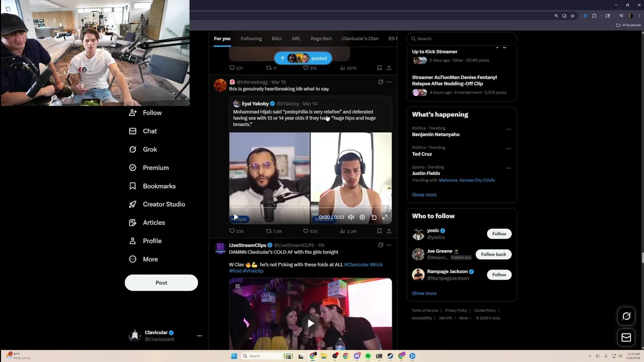The width and height of the screenshot is (644, 362).
Task: Open the Justin Fields trending topic
Action: (426, 173)
